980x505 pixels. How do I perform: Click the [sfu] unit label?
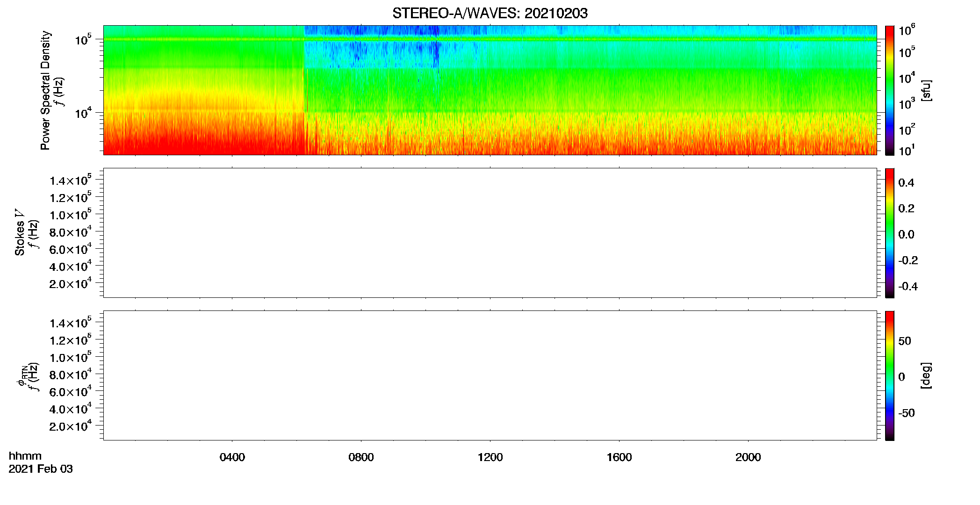coord(926,90)
